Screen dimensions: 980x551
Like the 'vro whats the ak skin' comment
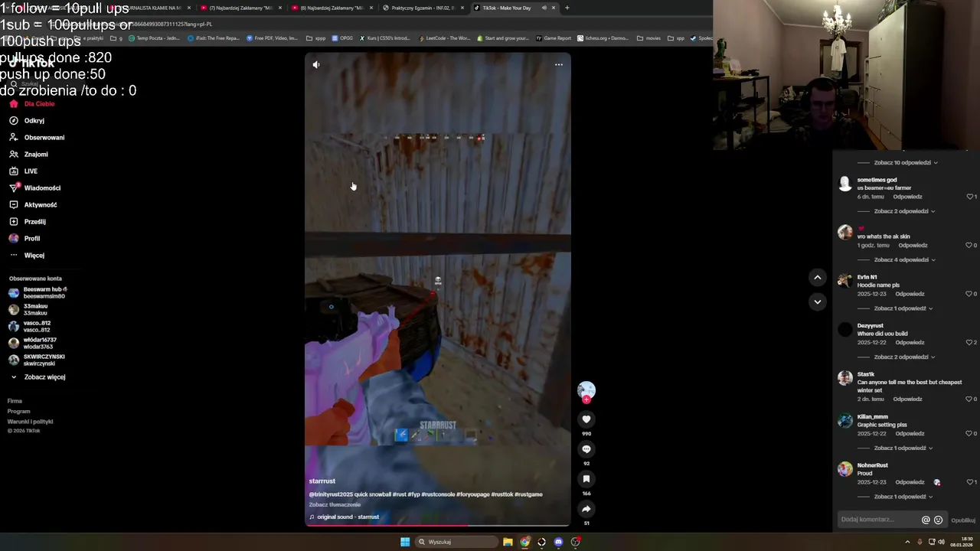tap(970, 246)
